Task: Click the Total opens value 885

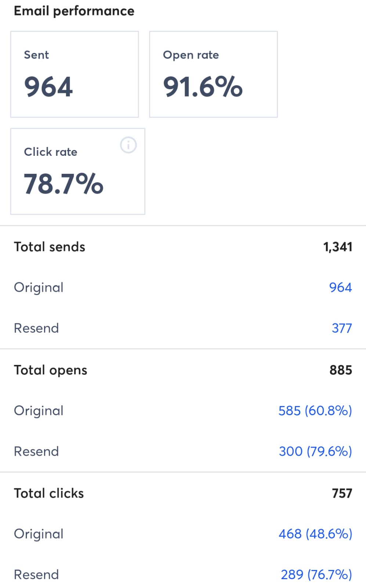Action: click(341, 370)
